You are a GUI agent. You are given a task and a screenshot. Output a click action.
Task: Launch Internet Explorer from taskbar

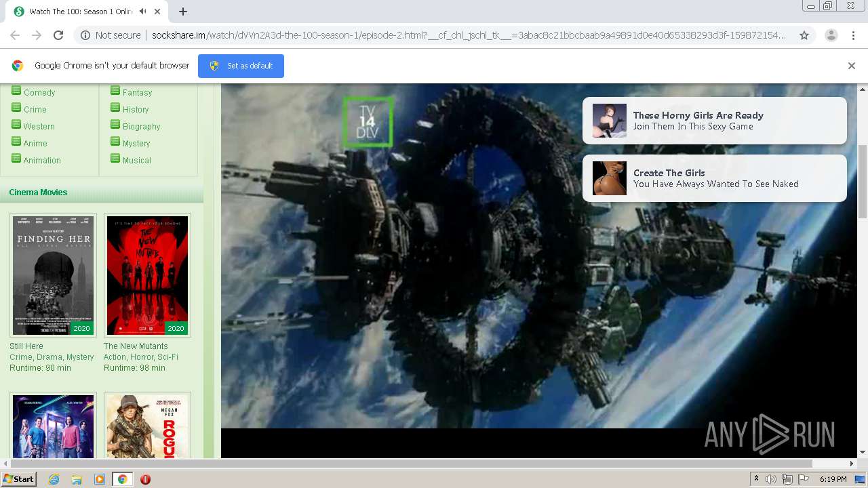click(x=54, y=479)
